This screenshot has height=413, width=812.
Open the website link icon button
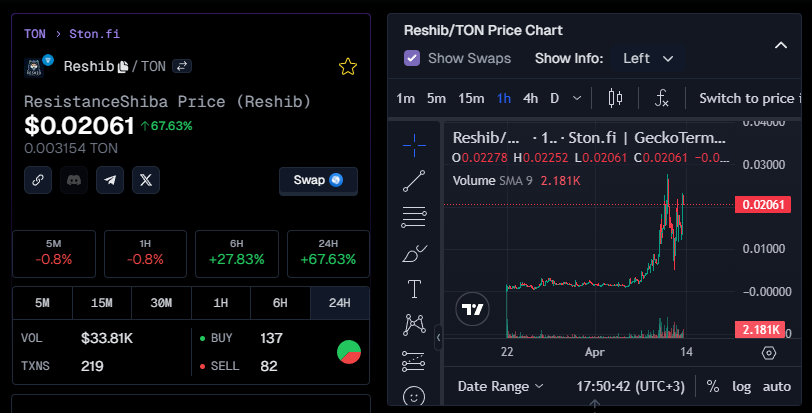38,180
